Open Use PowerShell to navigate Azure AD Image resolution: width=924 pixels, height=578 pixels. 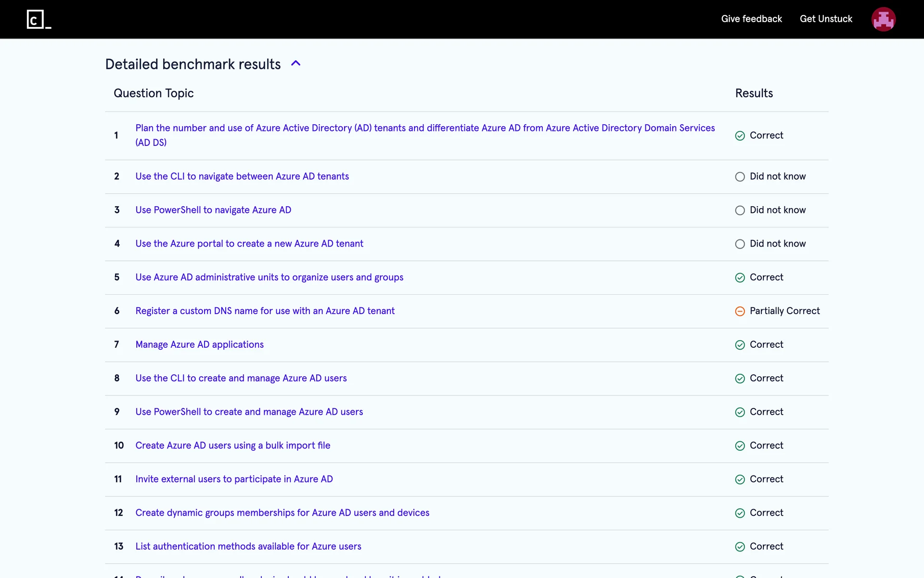click(213, 210)
